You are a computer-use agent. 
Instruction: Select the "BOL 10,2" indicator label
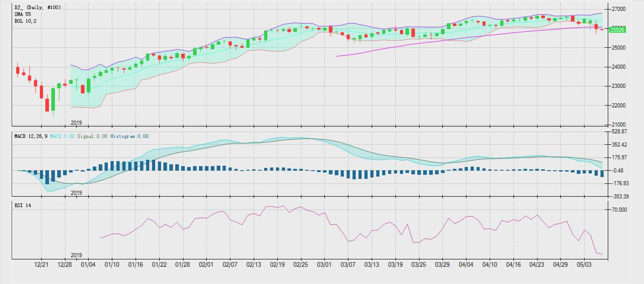pyautogui.click(x=25, y=21)
